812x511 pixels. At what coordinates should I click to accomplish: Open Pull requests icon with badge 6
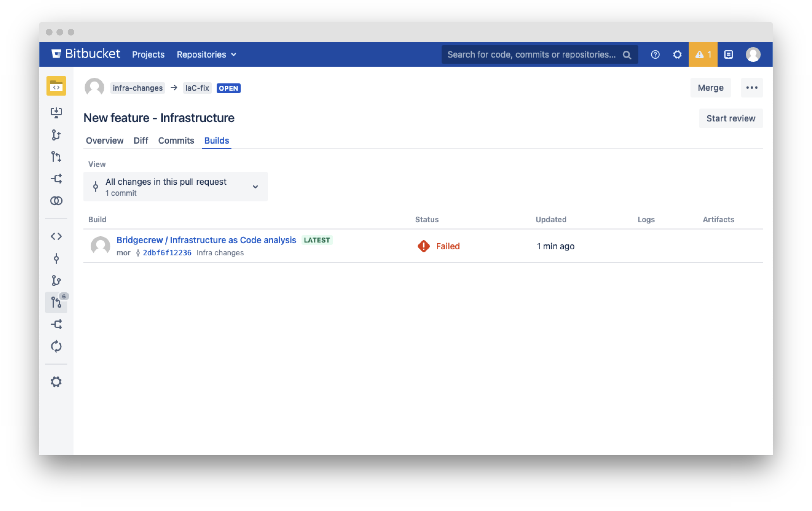point(56,302)
